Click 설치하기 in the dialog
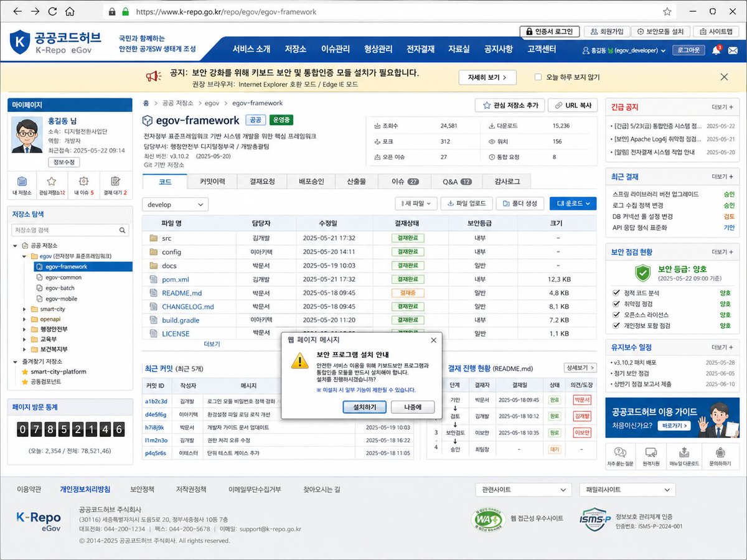Viewport: 747px width, 560px height. (366, 408)
